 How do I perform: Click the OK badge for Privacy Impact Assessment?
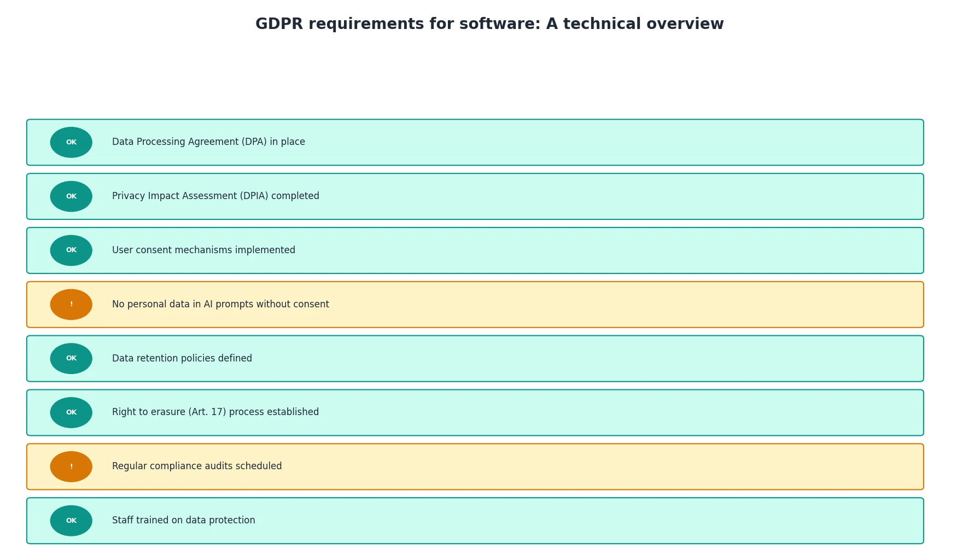(x=71, y=196)
